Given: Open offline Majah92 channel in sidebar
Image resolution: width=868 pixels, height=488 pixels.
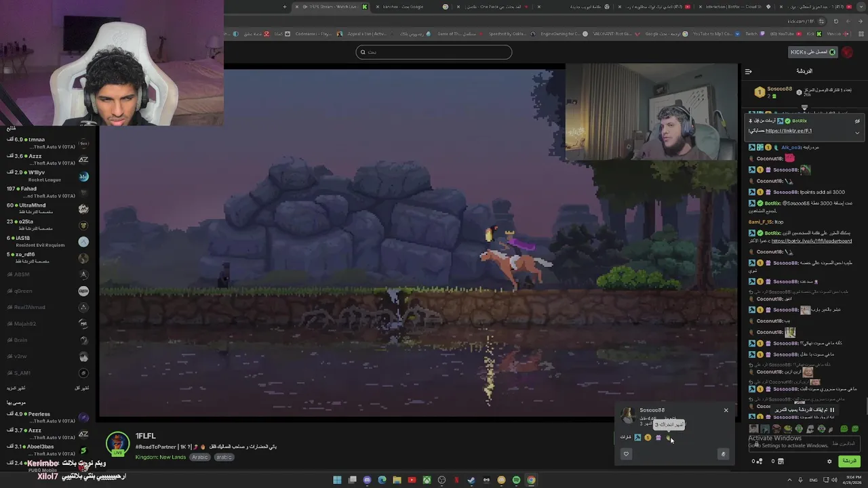Looking at the screenshot, I should tap(47, 324).
